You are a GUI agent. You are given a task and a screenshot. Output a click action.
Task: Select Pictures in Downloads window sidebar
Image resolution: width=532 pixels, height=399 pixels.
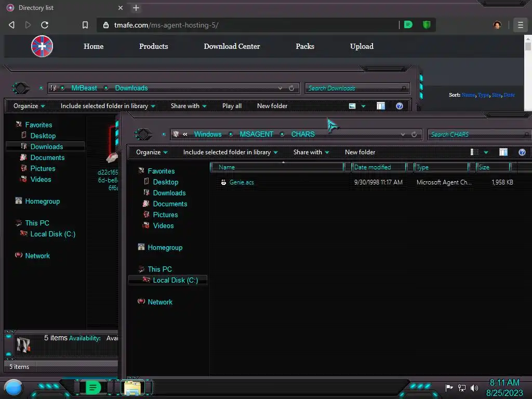tap(43, 168)
